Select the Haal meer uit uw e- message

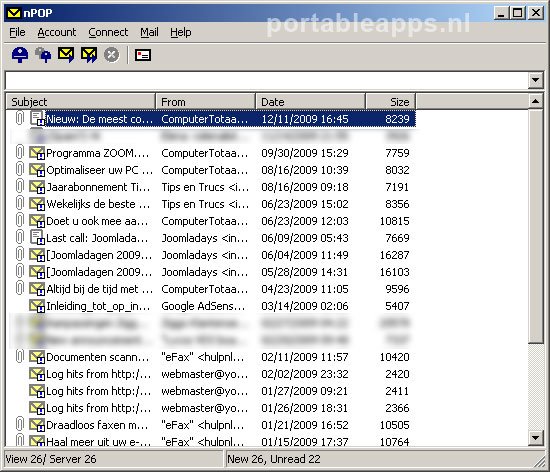click(x=210, y=440)
